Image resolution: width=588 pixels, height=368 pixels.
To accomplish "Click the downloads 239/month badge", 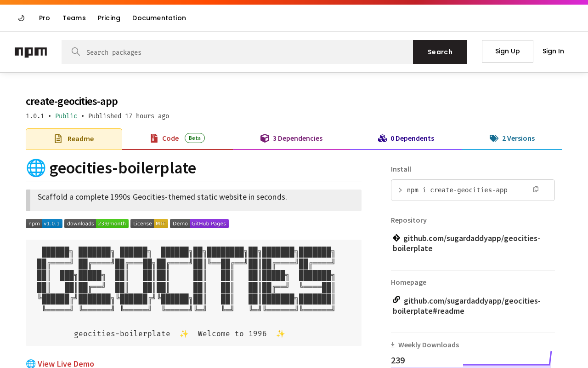I will click(x=96, y=224).
